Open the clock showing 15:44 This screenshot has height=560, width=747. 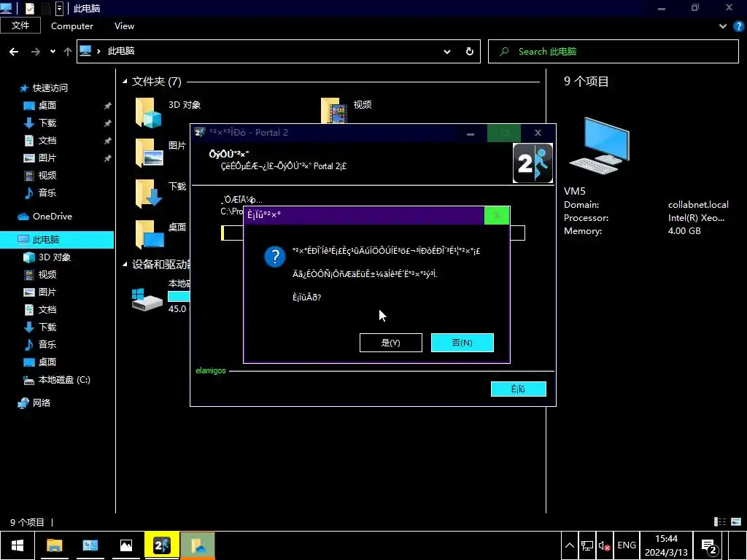point(666,545)
